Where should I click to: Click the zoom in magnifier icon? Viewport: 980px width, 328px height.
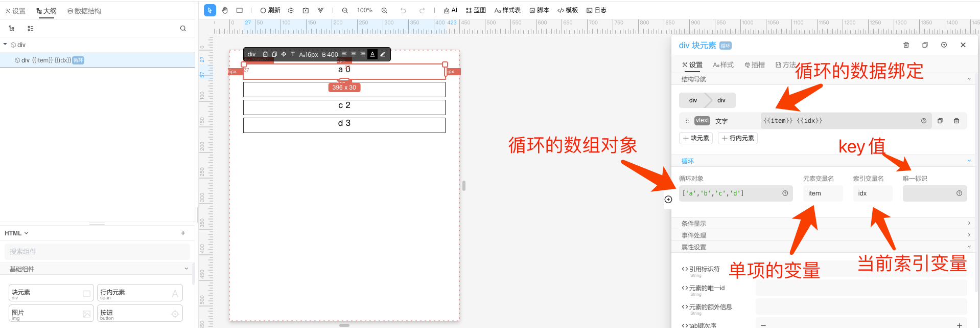point(384,10)
